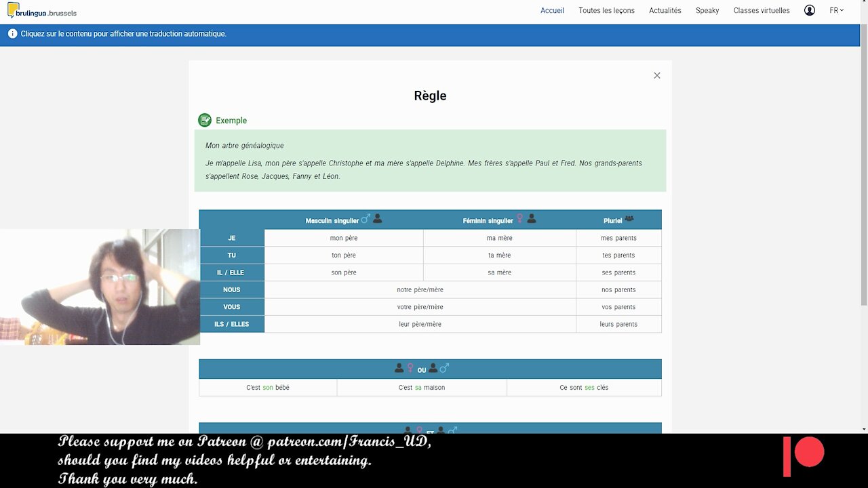Click the 'sa mère' cell

500,272
